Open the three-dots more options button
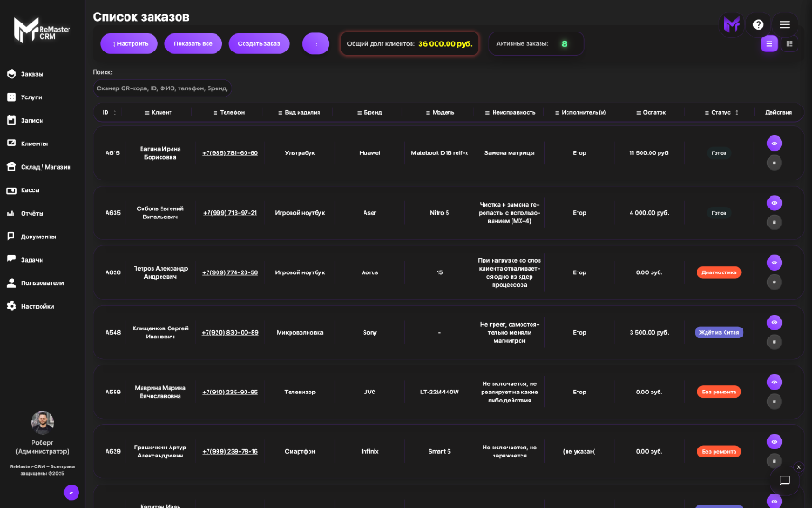 [316, 43]
